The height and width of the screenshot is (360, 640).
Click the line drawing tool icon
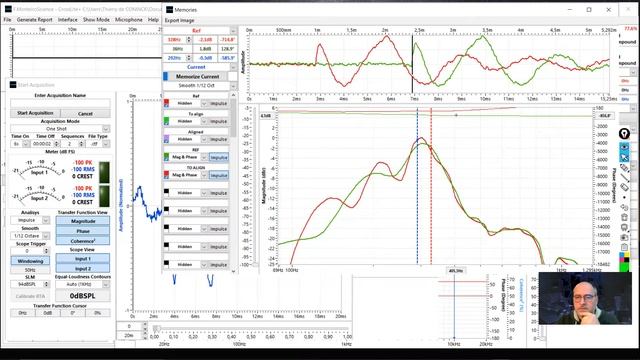(624, 177)
